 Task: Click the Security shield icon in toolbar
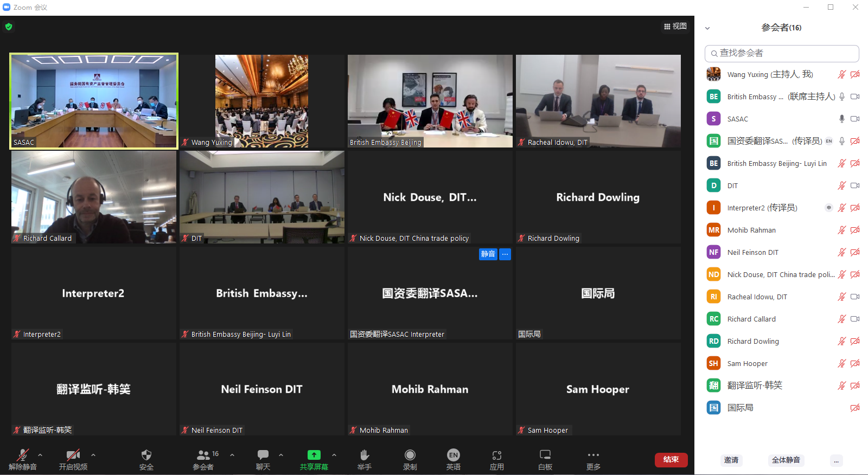pyautogui.click(x=146, y=455)
